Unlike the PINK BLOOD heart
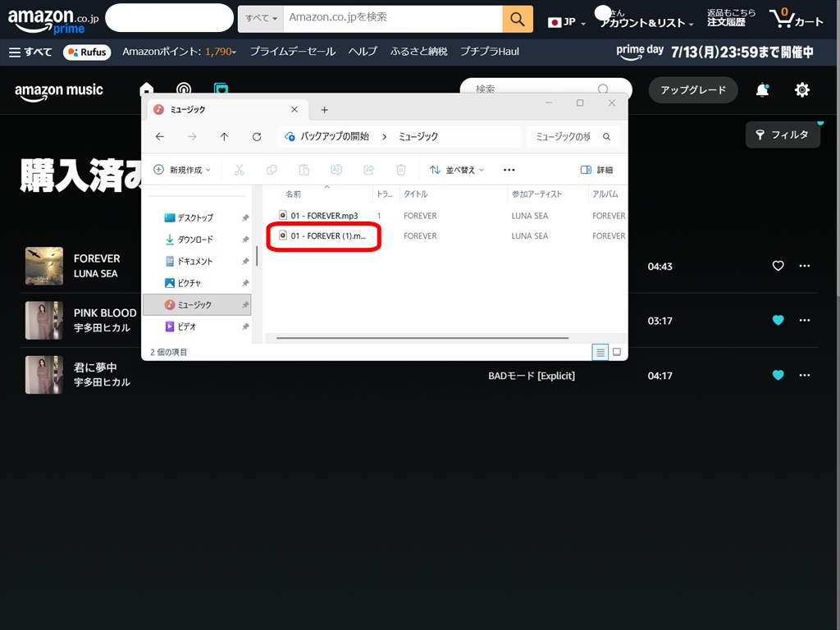Image resolution: width=840 pixels, height=630 pixels. (x=778, y=321)
